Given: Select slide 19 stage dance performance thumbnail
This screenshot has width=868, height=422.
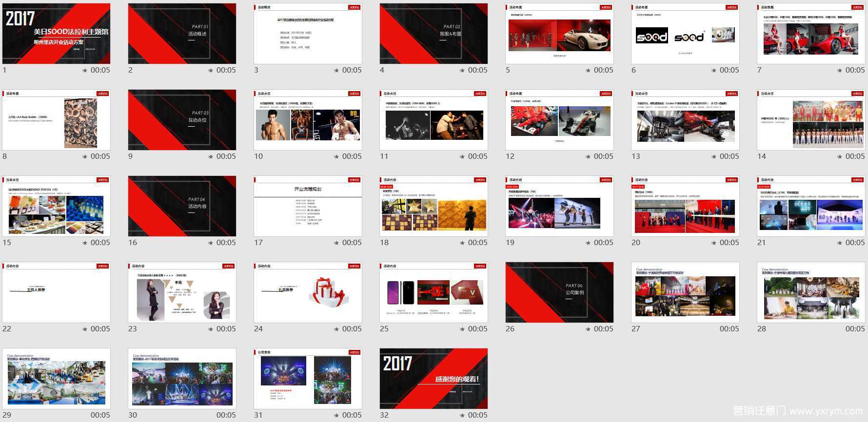Looking at the screenshot, I should pyautogui.click(x=560, y=206).
